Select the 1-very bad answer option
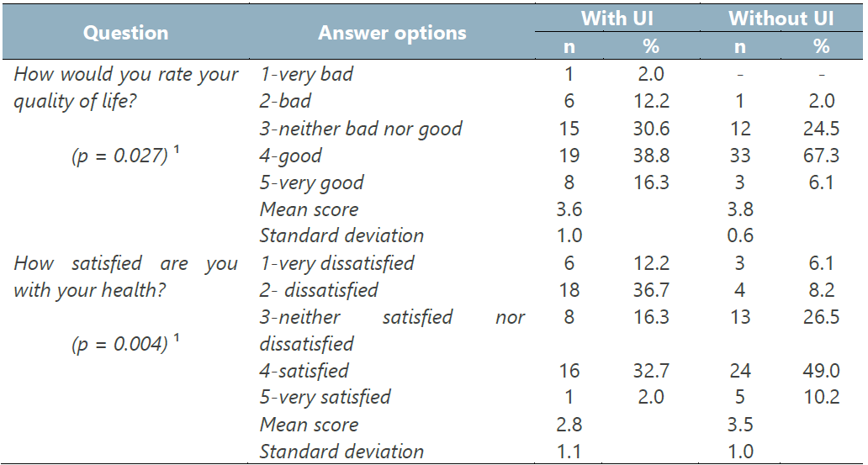 tap(306, 74)
